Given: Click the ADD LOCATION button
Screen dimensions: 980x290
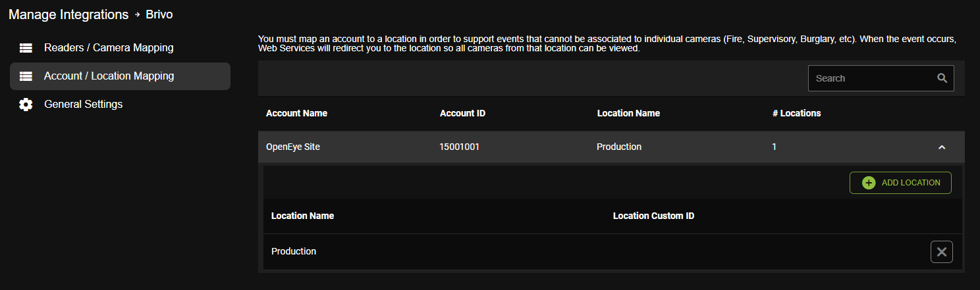Looking at the screenshot, I should pyautogui.click(x=900, y=183).
